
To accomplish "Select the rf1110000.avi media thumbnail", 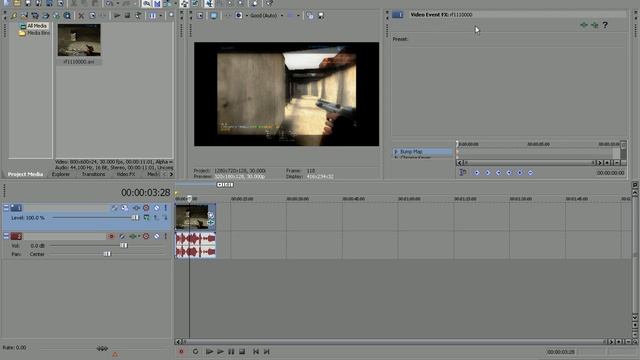I will point(79,40).
